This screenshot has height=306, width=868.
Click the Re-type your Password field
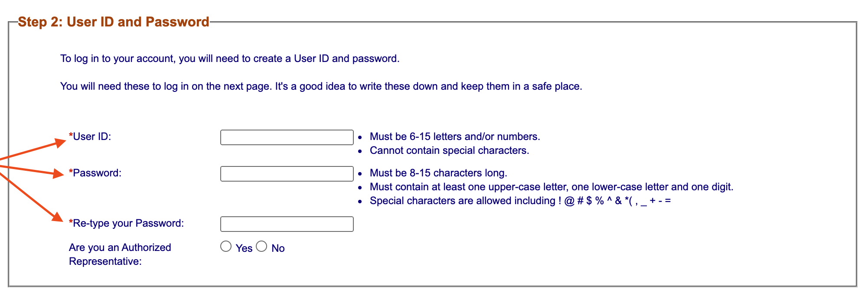[287, 224]
